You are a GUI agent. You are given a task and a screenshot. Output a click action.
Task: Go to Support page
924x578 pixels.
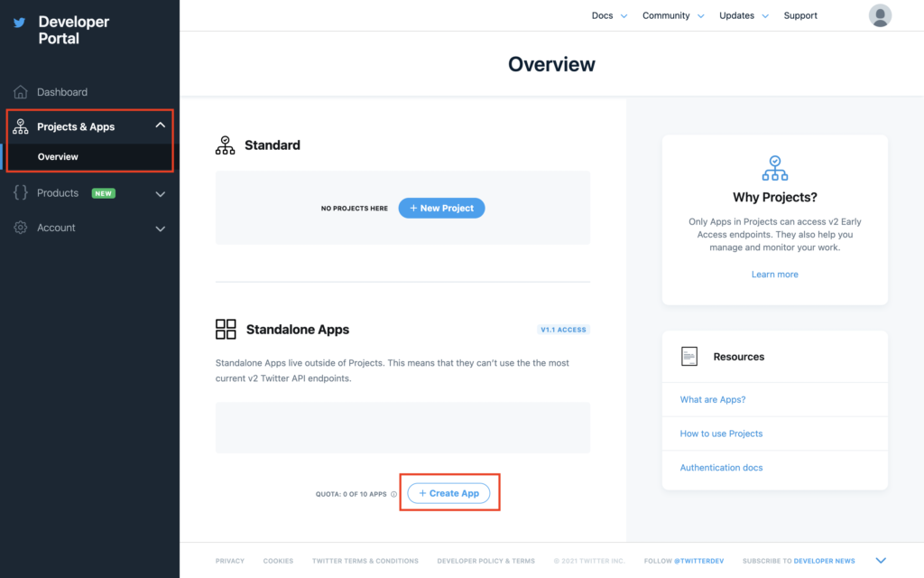[800, 16]
